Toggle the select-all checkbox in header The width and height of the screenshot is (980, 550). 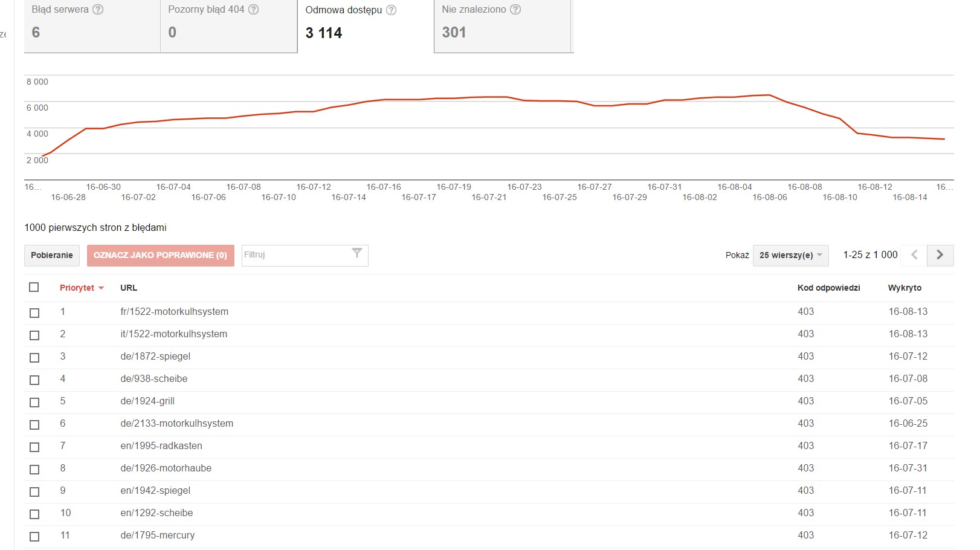pos(34,287)
